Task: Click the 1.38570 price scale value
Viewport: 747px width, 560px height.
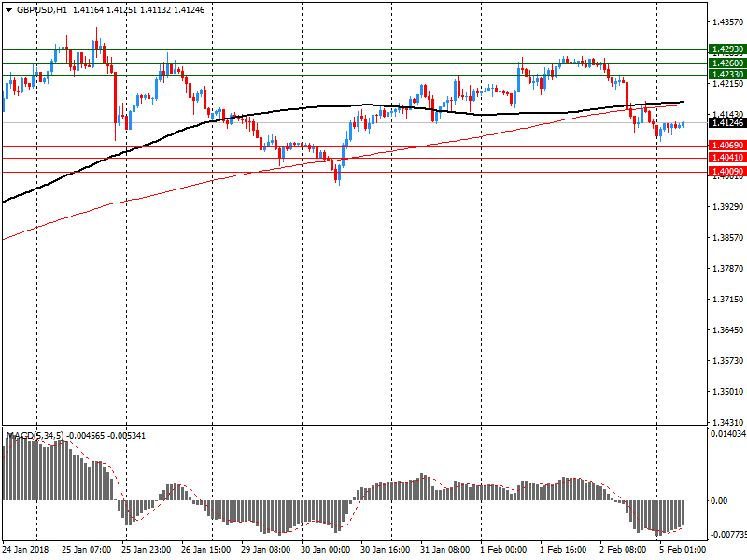Action: click(727, 238)
